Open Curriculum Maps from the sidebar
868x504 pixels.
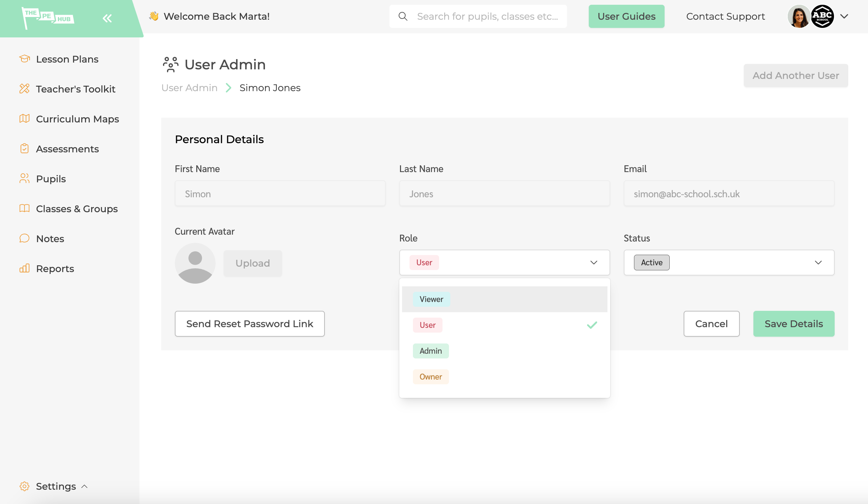(x=78, y=119)
